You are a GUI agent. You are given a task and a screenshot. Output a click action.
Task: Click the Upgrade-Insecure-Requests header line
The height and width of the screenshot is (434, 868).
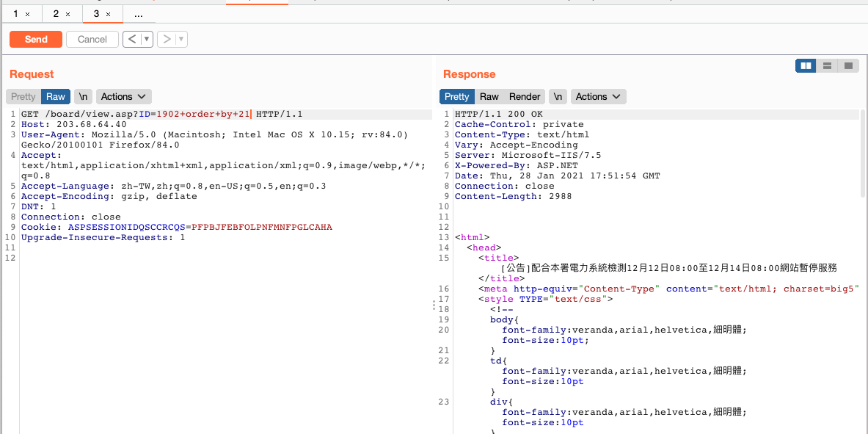click(103, 237)
